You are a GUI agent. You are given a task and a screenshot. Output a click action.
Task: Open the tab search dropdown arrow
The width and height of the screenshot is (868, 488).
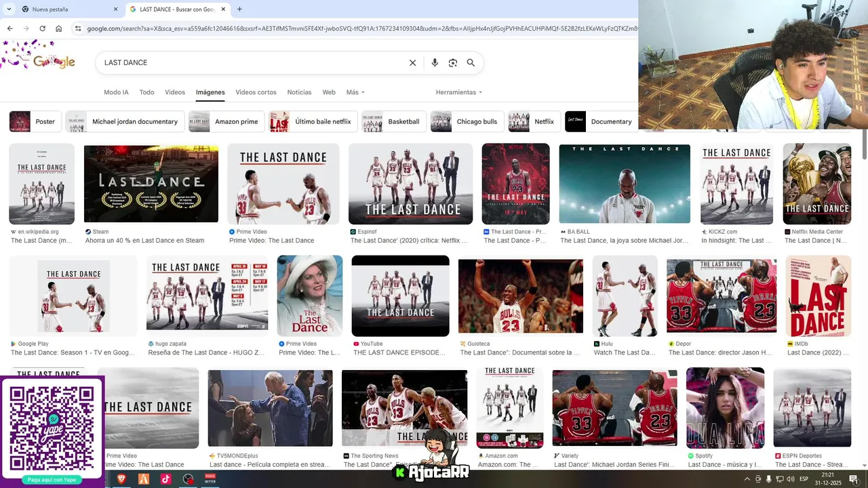[9, 9]
